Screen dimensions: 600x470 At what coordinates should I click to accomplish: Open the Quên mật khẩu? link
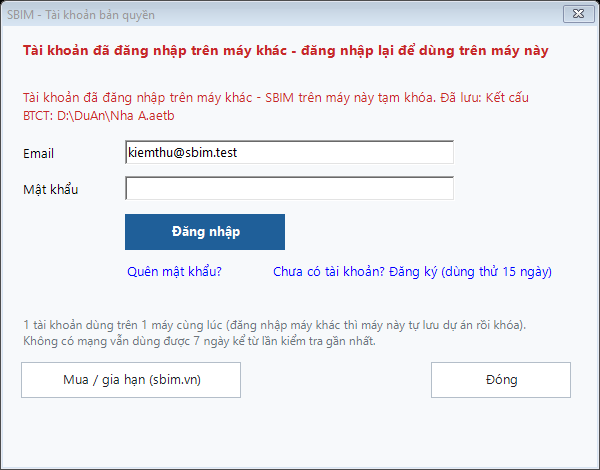coord(174,271)
